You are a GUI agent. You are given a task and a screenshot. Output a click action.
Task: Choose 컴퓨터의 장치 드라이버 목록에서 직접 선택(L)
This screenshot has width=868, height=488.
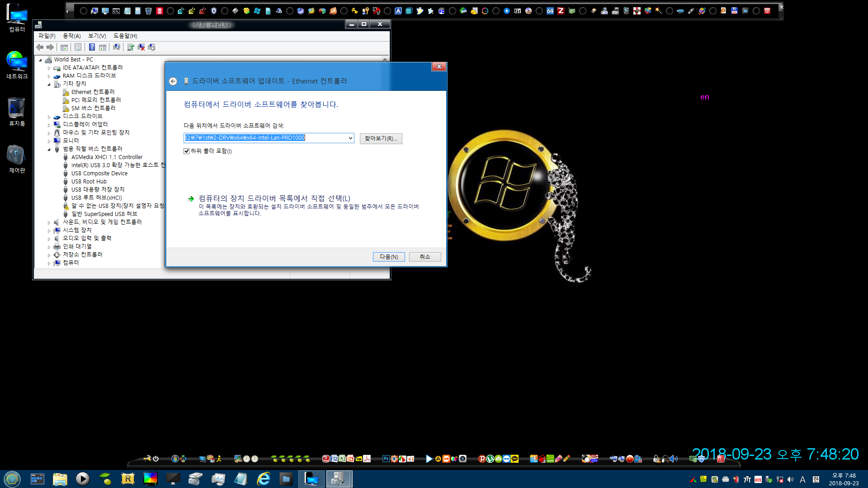(274, 198)
